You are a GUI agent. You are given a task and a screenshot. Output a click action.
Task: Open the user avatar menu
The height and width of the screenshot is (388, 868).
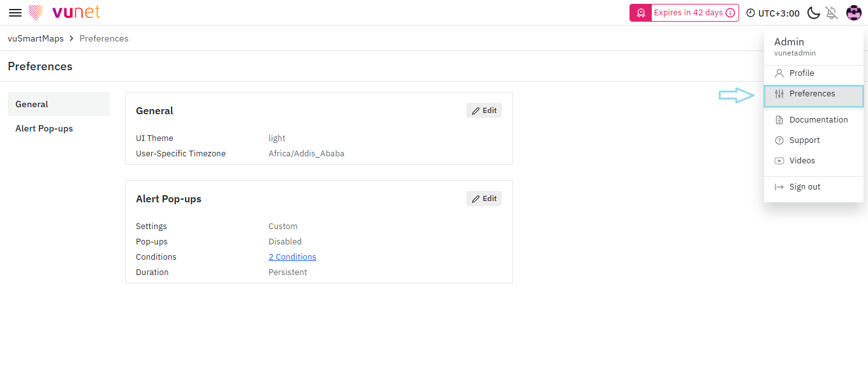pyautogui.click(x=854, y=13)
